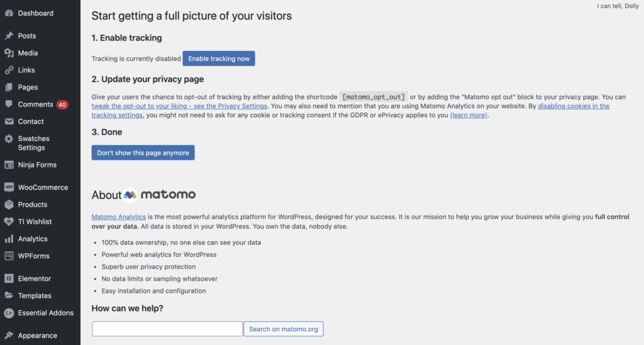Follow the (learn more) link
Screen dimensions: 644x345
(x=469, y=115)
